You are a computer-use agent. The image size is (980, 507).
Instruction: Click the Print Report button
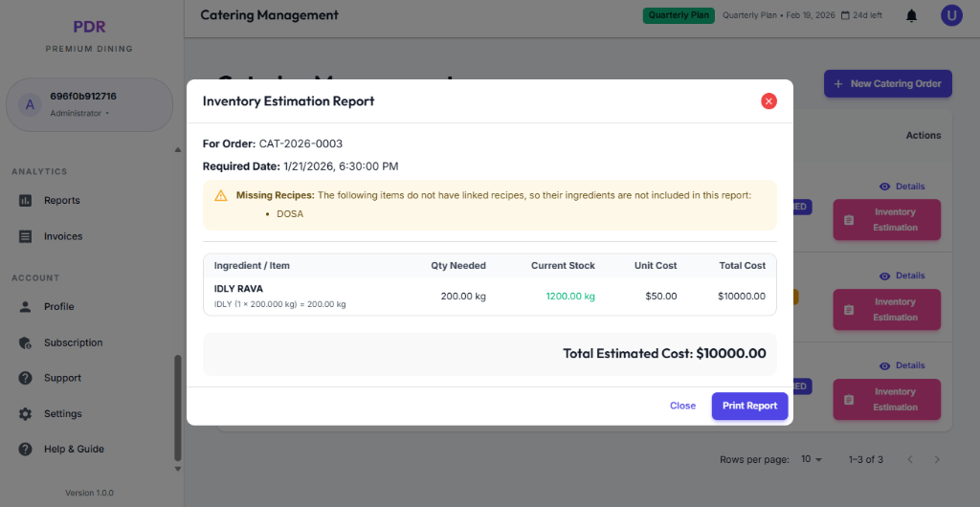click(749, 406)
